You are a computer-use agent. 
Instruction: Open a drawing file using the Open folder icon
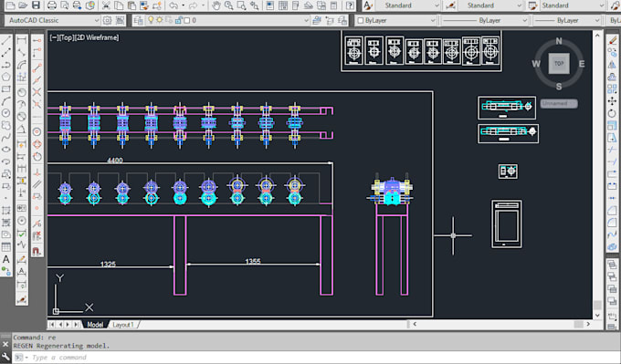[23, 5]
